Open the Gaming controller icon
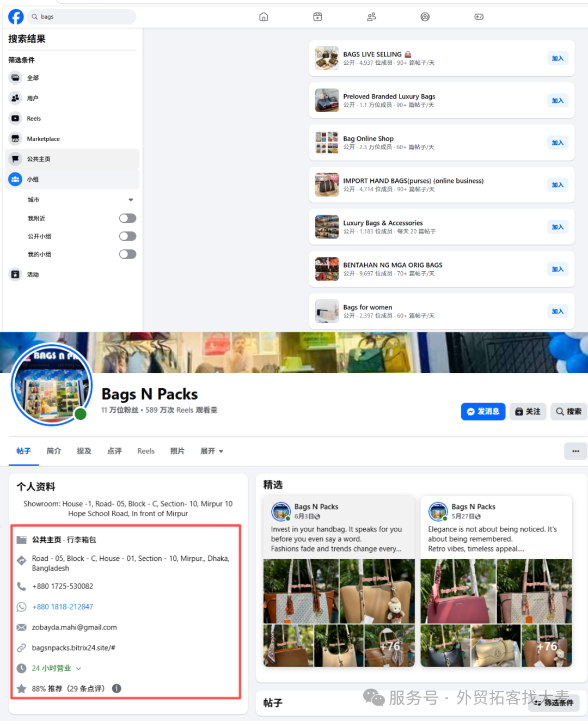 (x=479, y=17)
